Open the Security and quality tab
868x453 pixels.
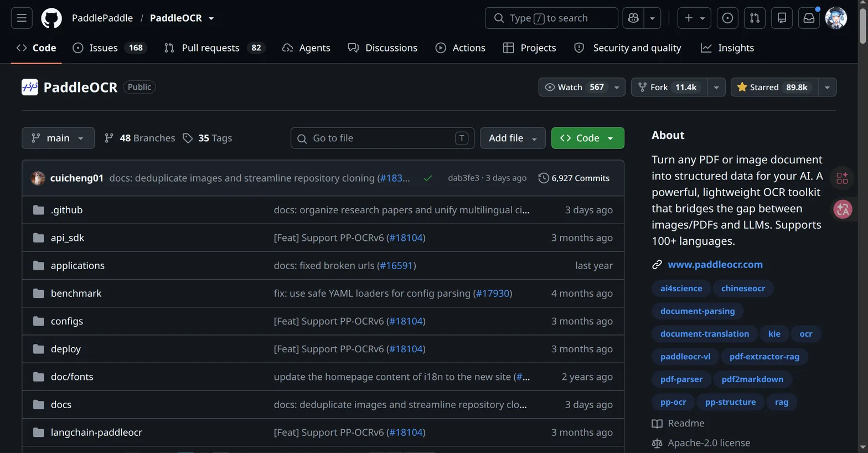click(x=628, y=48)
